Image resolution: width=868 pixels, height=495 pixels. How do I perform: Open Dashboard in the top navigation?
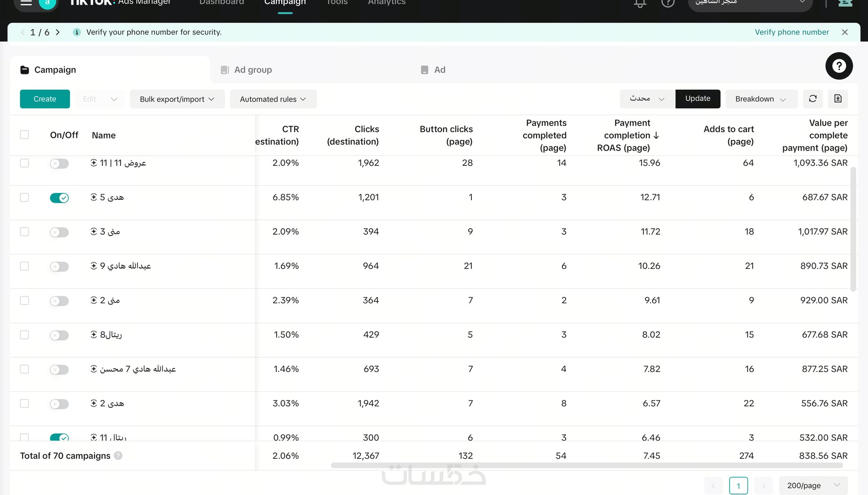[222, 3]
